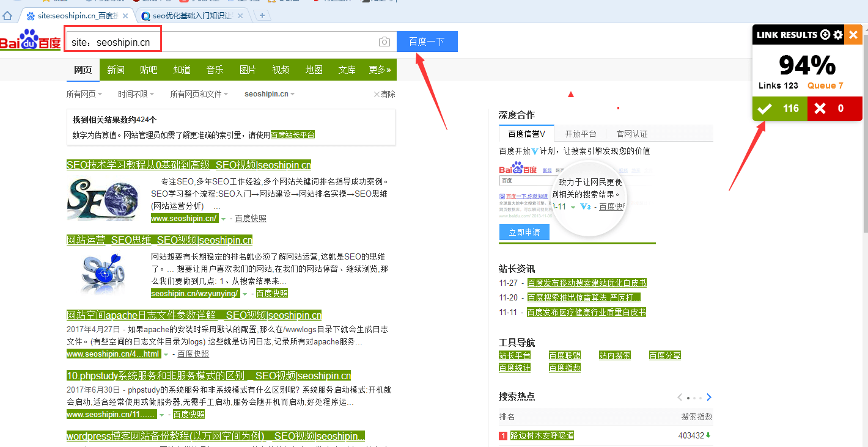This screenshot has height=447, width=868.
Task: Click the valid links checkmark count 116
Action: click(x=780, y=109)
